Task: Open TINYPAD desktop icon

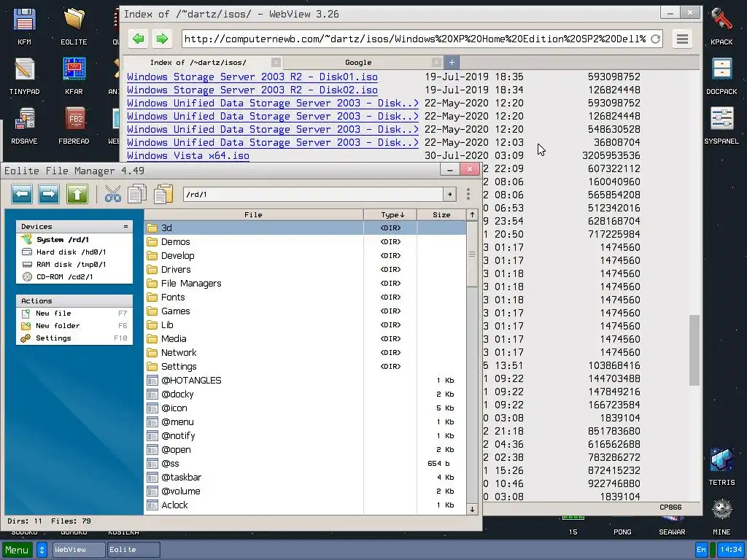Action: tap(24, 76)
